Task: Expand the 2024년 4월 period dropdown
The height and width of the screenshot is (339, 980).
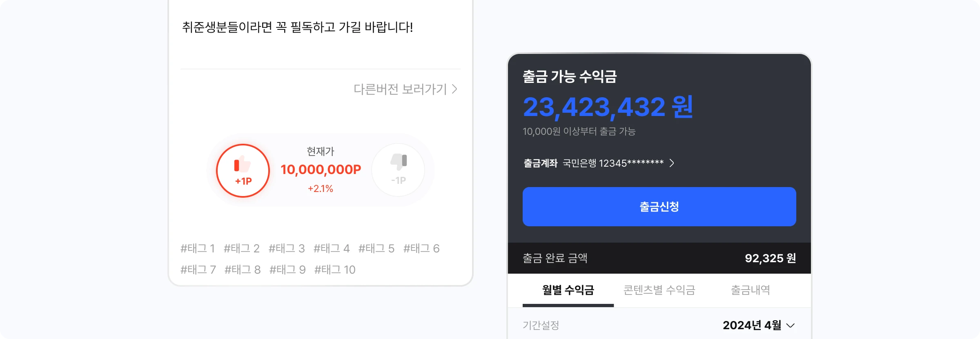Action: pyautogui.click(x=759, y=325)
